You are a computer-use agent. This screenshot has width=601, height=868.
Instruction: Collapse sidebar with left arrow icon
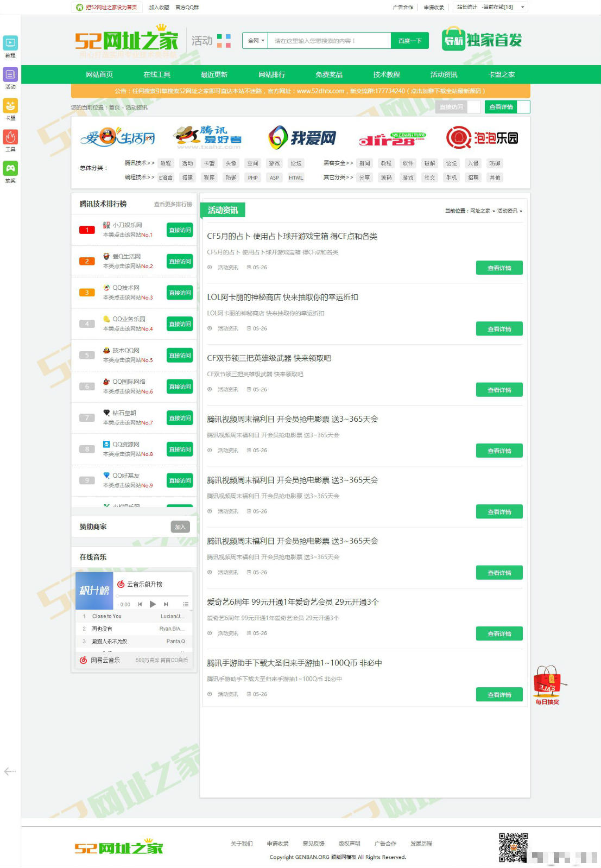coord(10,771)
